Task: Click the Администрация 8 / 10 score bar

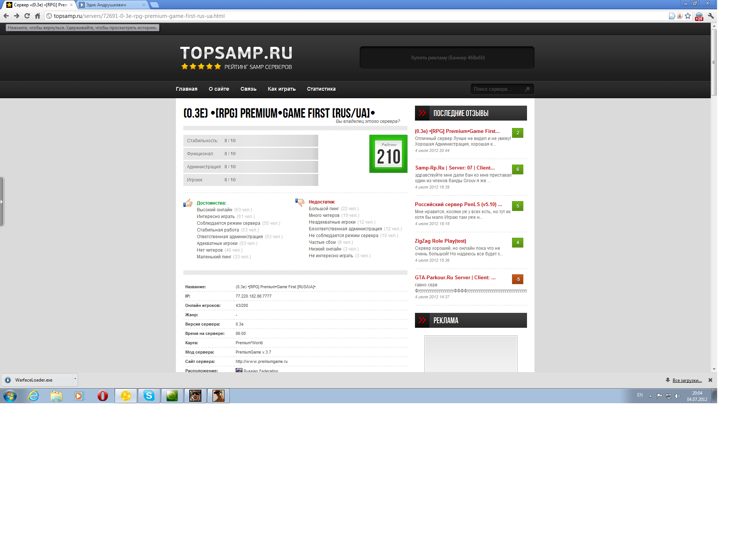Action: 251,167
